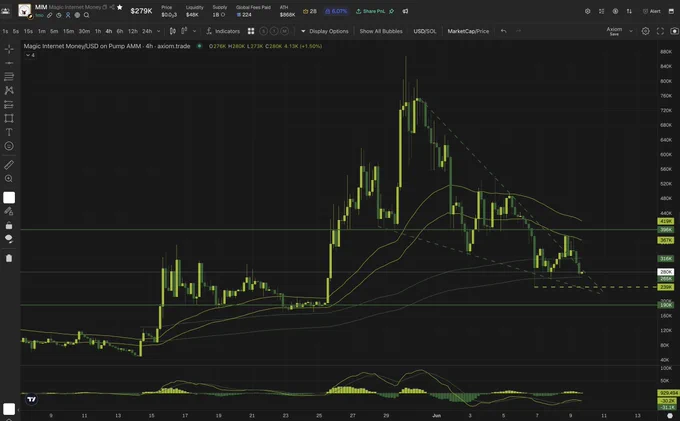680x421 pixels.
Task: Click the holders count 28
Action: click(x=310, y=11)
